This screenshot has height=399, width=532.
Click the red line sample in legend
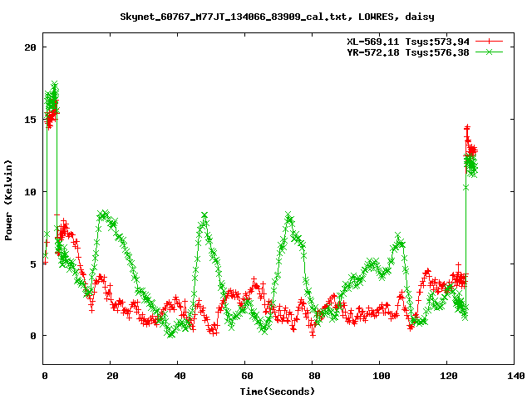point(489,42)
